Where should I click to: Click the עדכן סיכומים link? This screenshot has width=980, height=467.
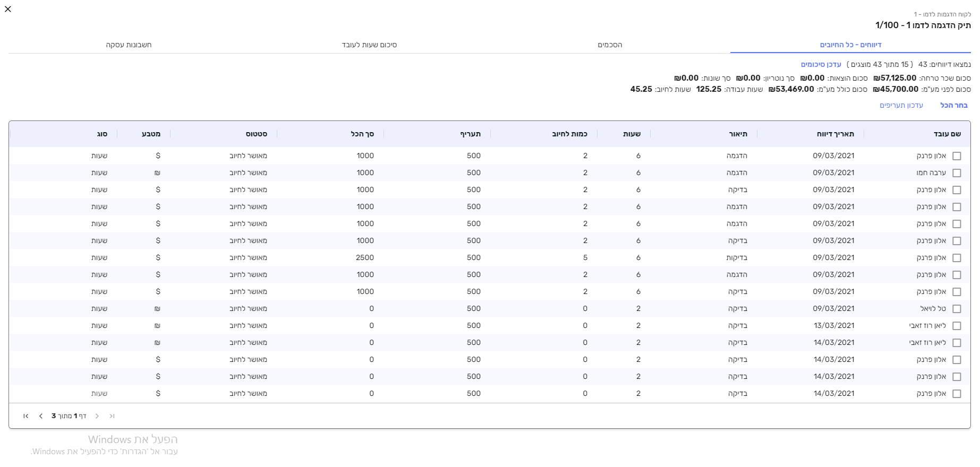[x=821, y=64]
